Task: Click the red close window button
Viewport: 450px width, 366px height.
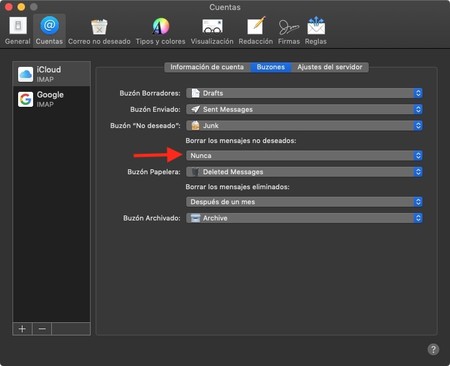Action: (x=8, y=7)
